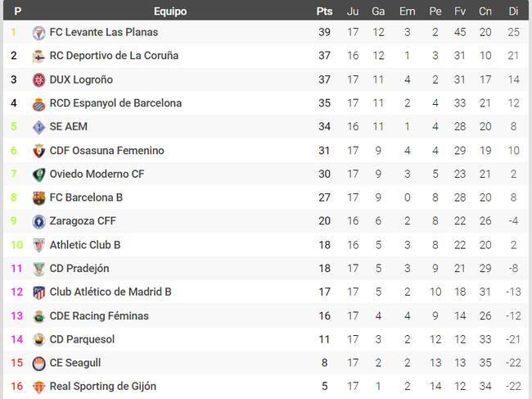Click the CDF Osasuna Femenino badge icon
This screenshot has height=399, width=532.
38,151
